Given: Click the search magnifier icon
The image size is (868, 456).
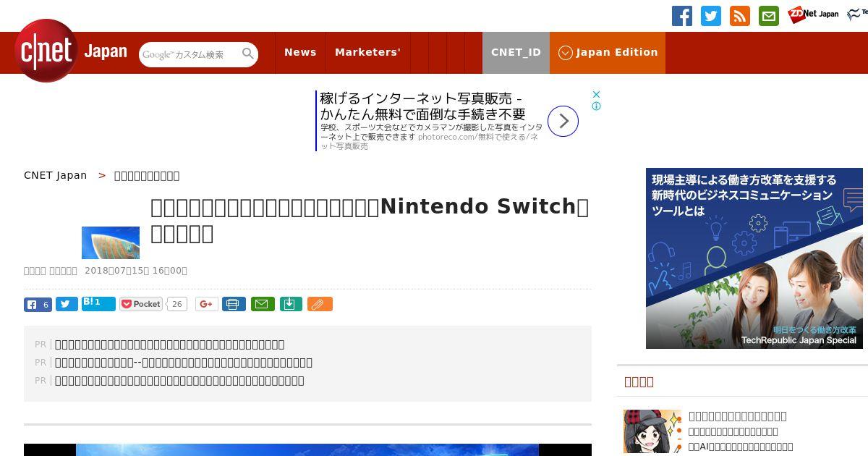Looking at the screenshot, I should coord(248,54).
